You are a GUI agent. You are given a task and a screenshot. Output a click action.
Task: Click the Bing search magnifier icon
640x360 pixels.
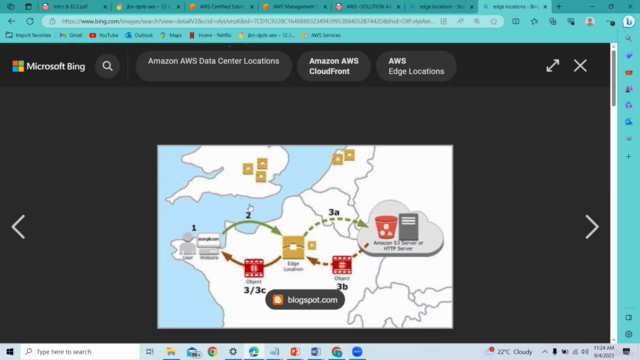point(107,66)
